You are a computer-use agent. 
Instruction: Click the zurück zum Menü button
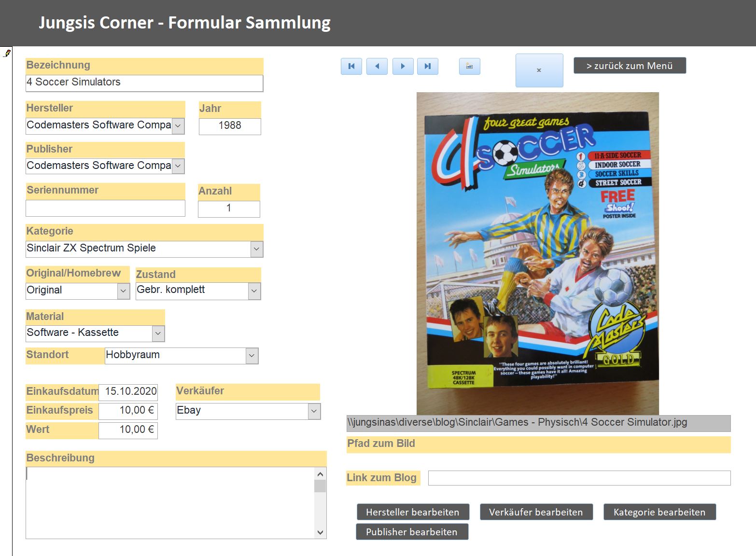click(x=630, y=66)
